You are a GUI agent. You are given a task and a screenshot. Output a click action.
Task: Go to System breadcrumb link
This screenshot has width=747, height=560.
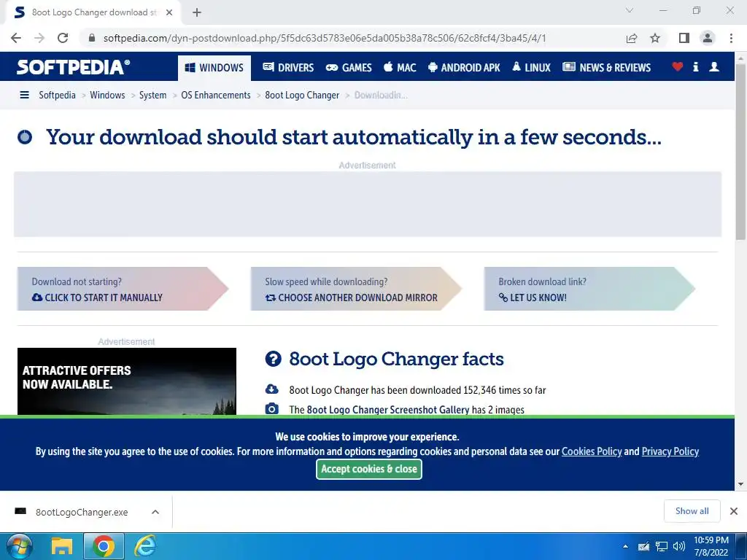[x=153, y=96]
